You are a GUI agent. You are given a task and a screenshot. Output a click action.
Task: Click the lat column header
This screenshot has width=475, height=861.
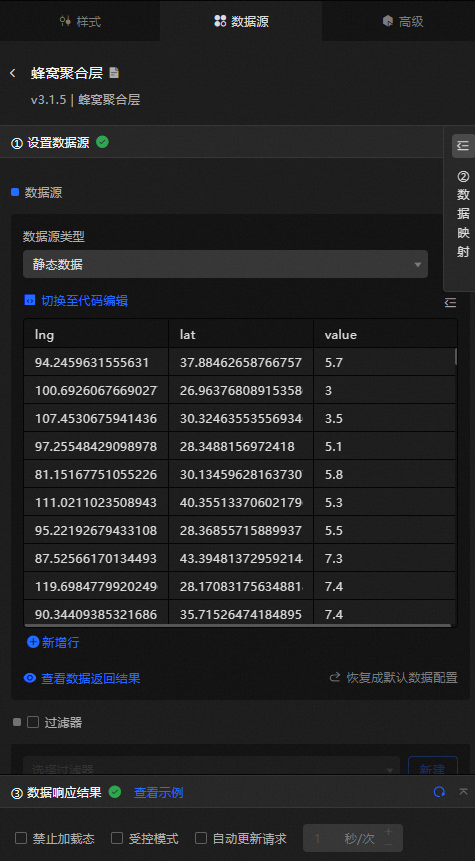tap(241, 334)
